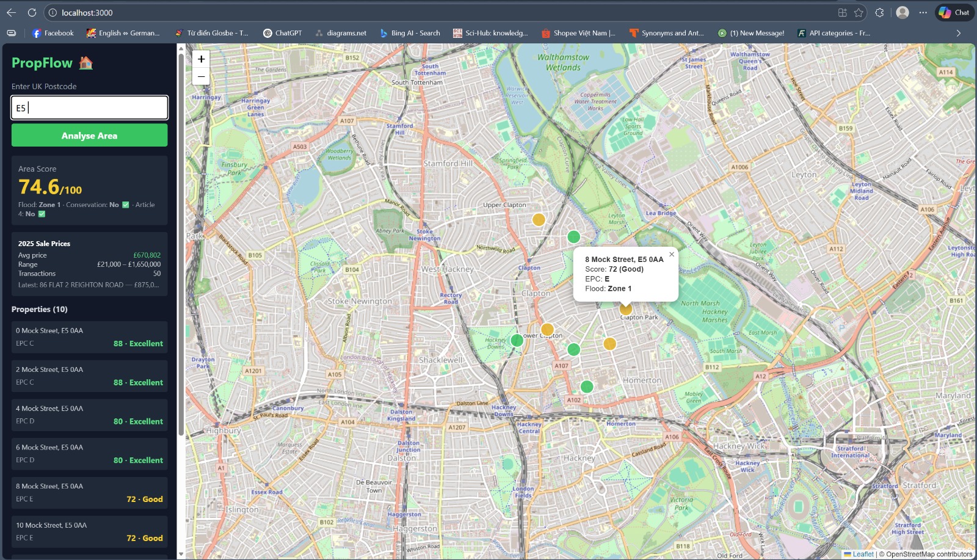977x560 pixels.
Task: Open the ChatGPT bookmark
Action: (x=282, y=33)
